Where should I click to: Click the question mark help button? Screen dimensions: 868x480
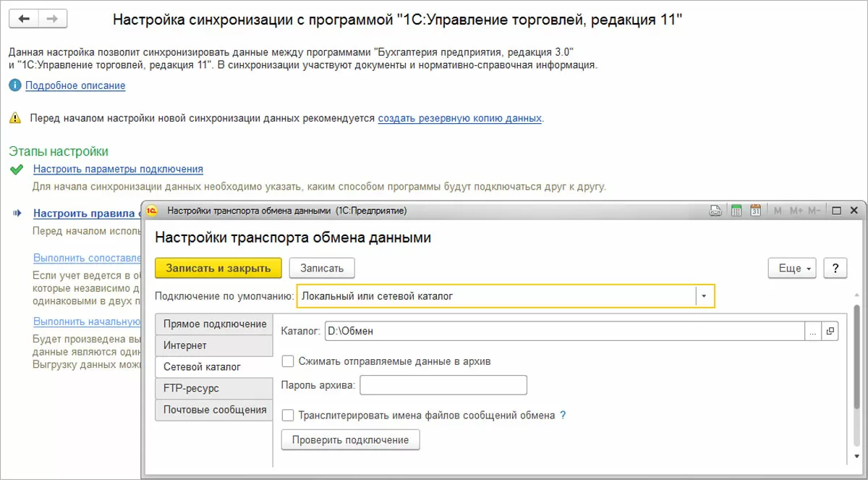pos(835,268)
